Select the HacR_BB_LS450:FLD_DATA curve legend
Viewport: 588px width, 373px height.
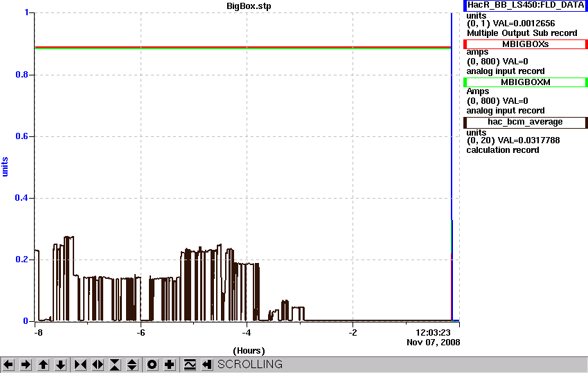pyautogui.click(x=526, y=6)
